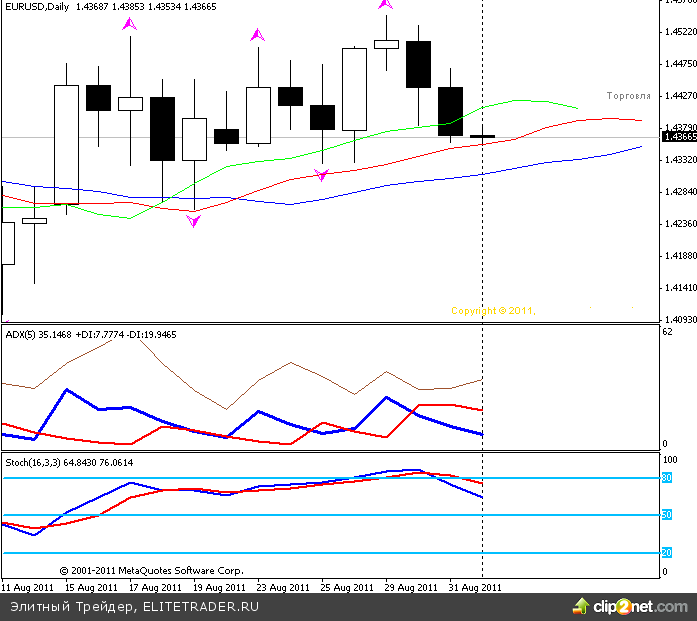Click the Торговля text label
Image resolution: width=697 pixels, height=621 pixels.
click(628, 96)
